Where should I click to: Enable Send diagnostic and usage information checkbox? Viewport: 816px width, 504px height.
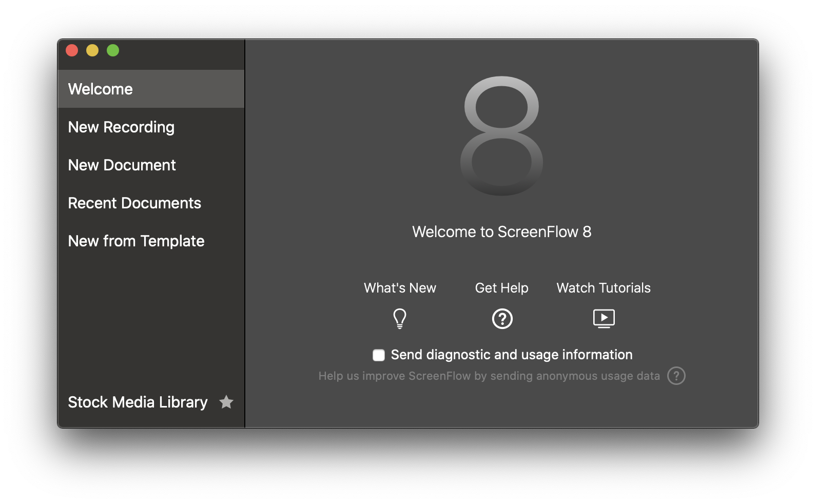(x=379, y=355)
